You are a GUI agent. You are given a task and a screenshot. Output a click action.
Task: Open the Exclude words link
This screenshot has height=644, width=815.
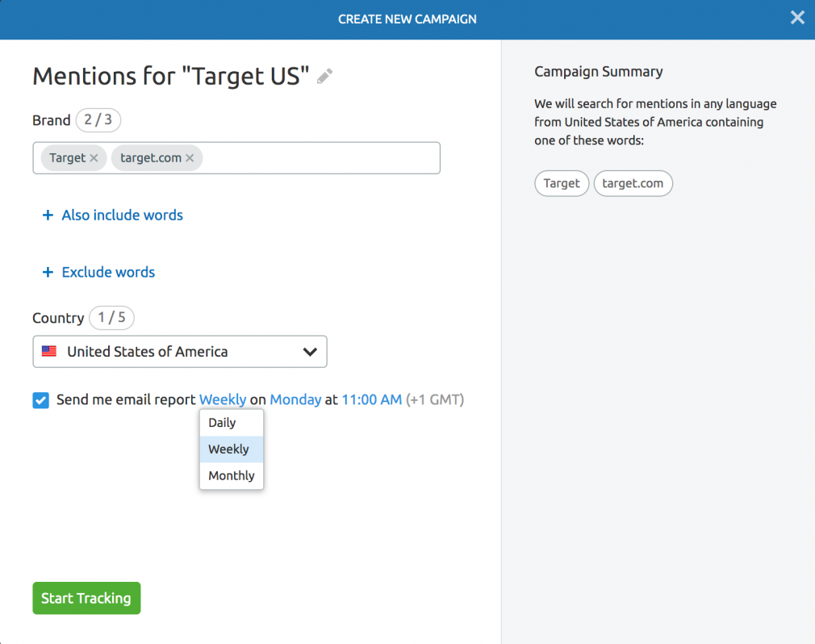pos(108,273)
